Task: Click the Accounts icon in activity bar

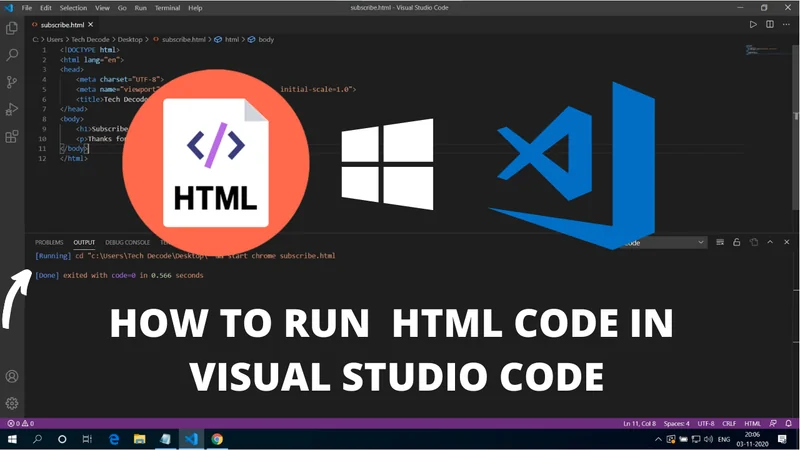Action: pos(12,377)
